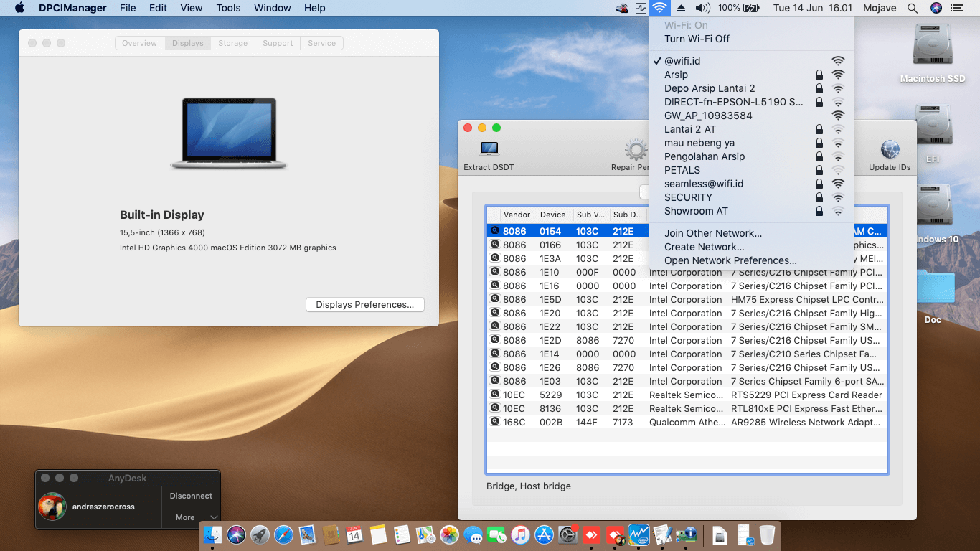
Task: Select the checked @wifi.id network
Action: [751, 61]
